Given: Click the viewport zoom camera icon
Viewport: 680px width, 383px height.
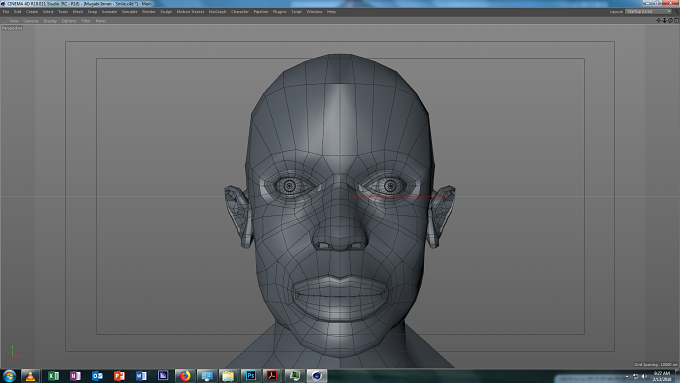Looking at the screenshot, I should [x=664, y=20].
